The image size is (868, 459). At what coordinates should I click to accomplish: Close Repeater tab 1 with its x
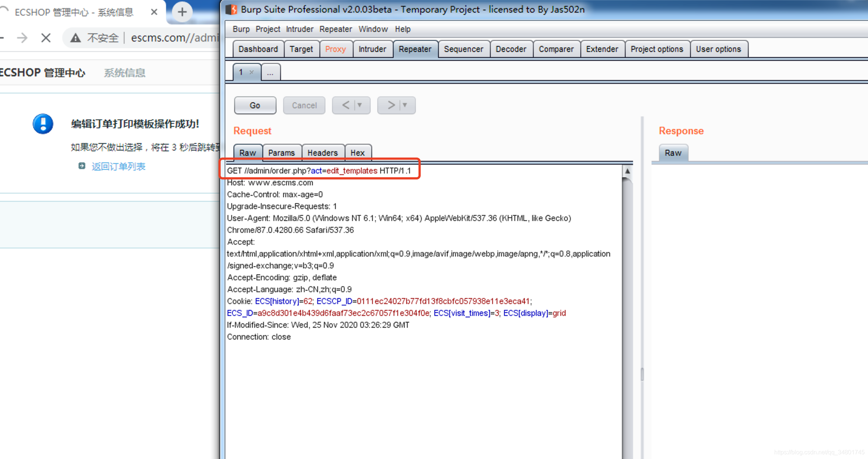(x=252, y=72)
